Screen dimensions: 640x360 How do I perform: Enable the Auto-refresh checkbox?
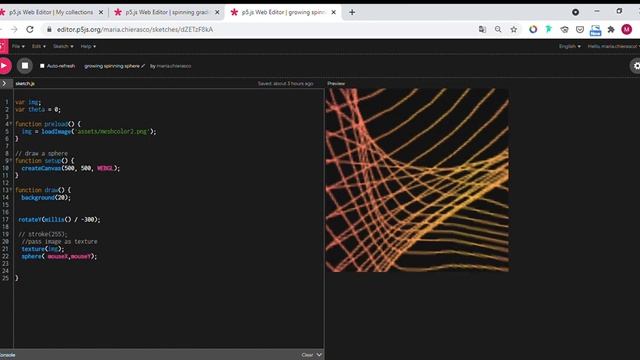[x=42, y=66]
